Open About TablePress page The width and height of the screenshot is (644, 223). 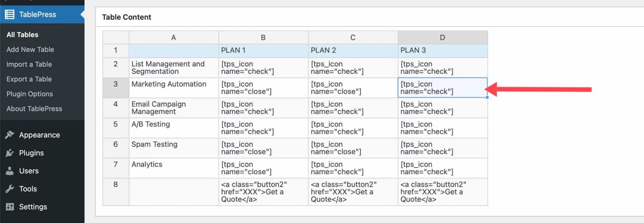click(x=34, y=108)
